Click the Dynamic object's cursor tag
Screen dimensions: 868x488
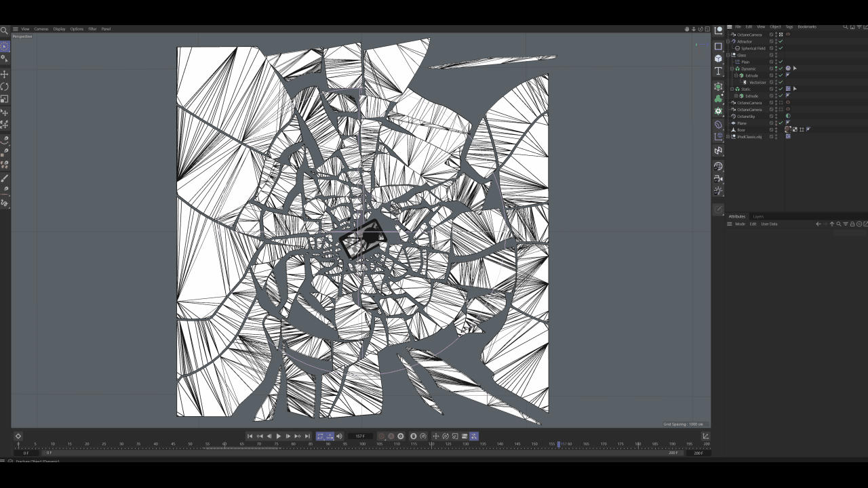point(795,68)
